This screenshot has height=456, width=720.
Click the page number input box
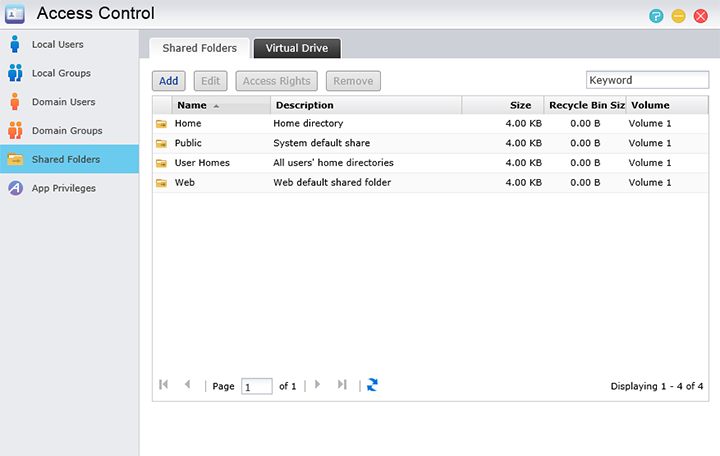pyautogui.click(x=256, y=386)
